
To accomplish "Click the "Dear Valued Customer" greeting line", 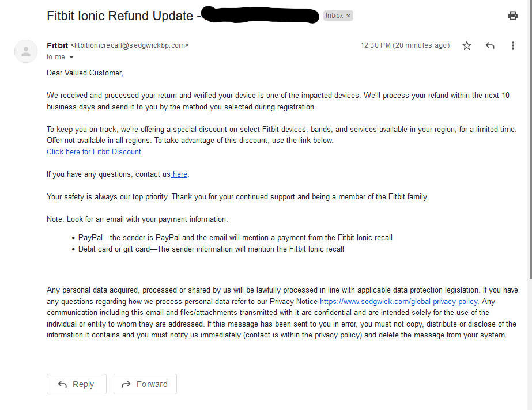I will [x=85, y=73].
